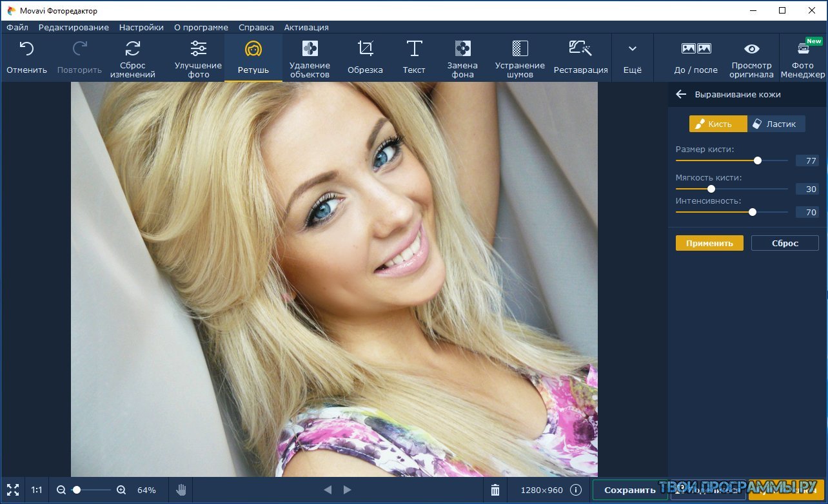This screenshot has width=828, height=504.
Task: Click the Сохранить button
Action: point(630,490)
